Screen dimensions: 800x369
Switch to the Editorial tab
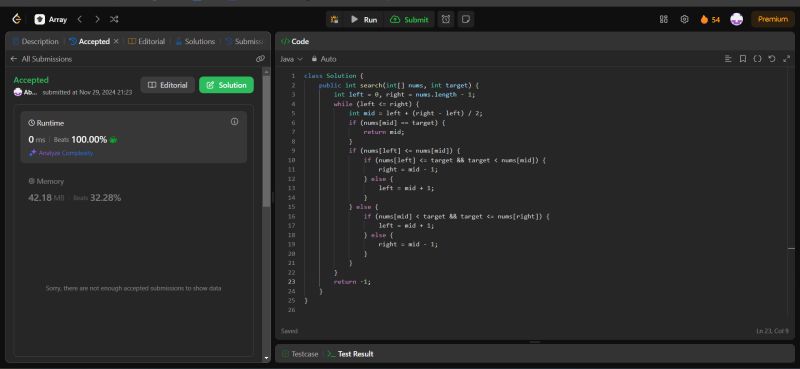point(146,41)
